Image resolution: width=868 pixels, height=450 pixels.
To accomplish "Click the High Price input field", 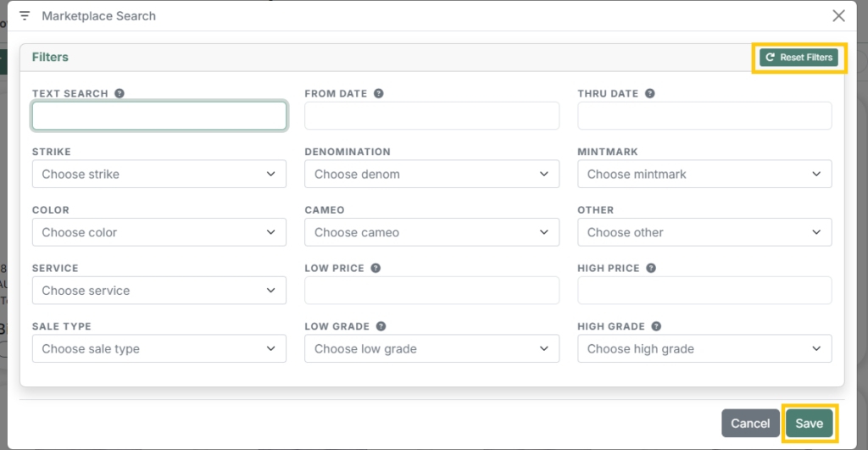I will click(704, 290).
